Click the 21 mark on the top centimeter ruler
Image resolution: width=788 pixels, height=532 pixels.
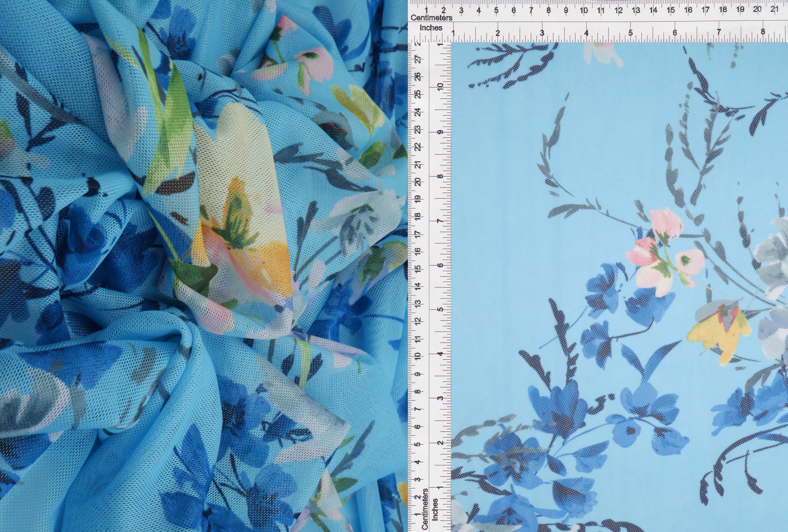[x=774, y=9]
